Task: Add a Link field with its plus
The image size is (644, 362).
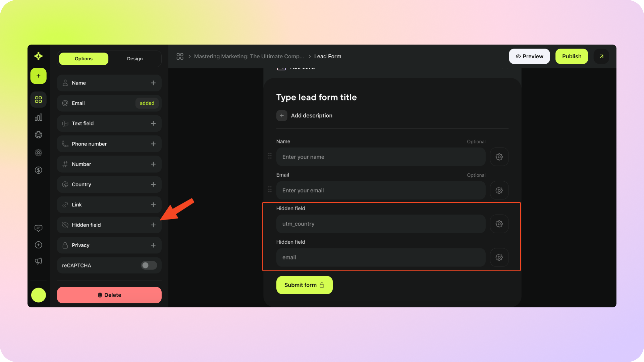Action: 153,204
